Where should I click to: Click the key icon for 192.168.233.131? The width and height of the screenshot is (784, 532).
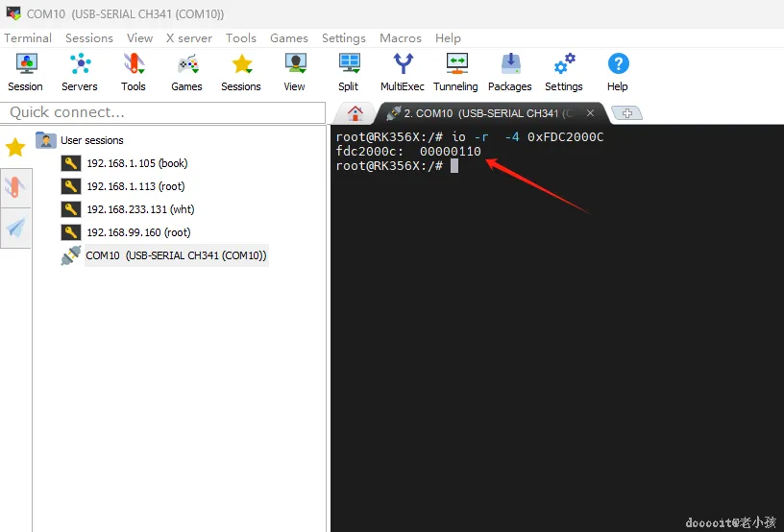point(71,209)
